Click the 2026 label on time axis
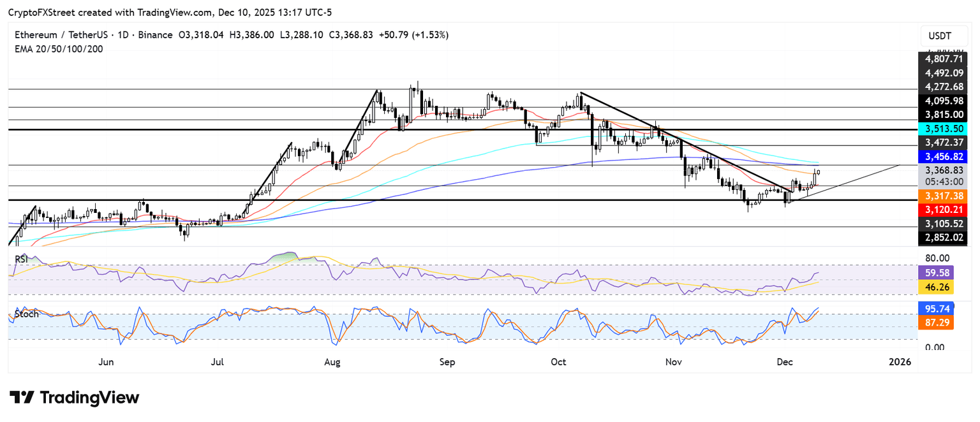Viewport: 980px width, 422px height. (900, 362)
